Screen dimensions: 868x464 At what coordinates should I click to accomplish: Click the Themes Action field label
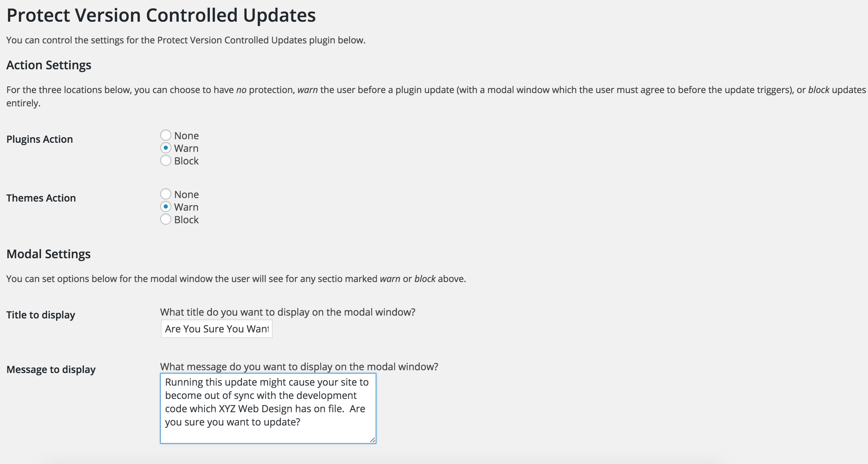[41, 198]
